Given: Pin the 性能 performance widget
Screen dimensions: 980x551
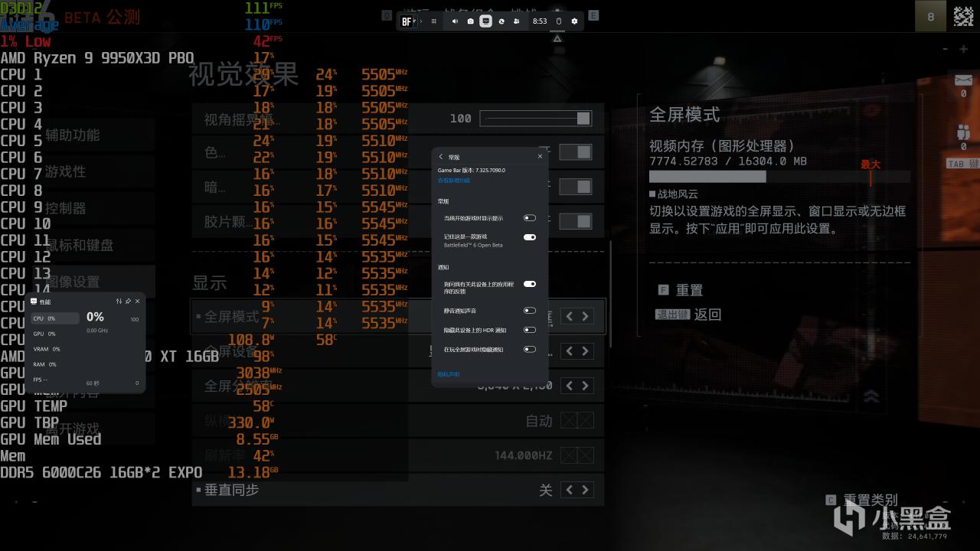Looking at the screenshot, I should (x=128, y=302).
